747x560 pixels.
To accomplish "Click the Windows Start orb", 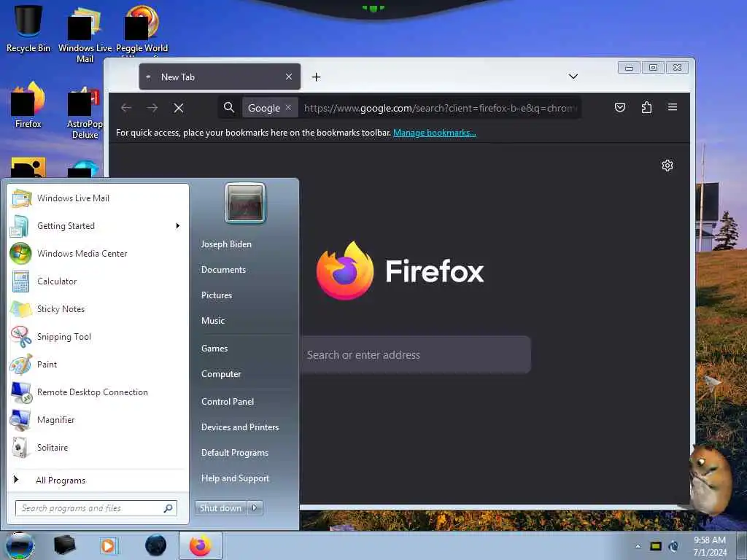I will coord(20,545).
